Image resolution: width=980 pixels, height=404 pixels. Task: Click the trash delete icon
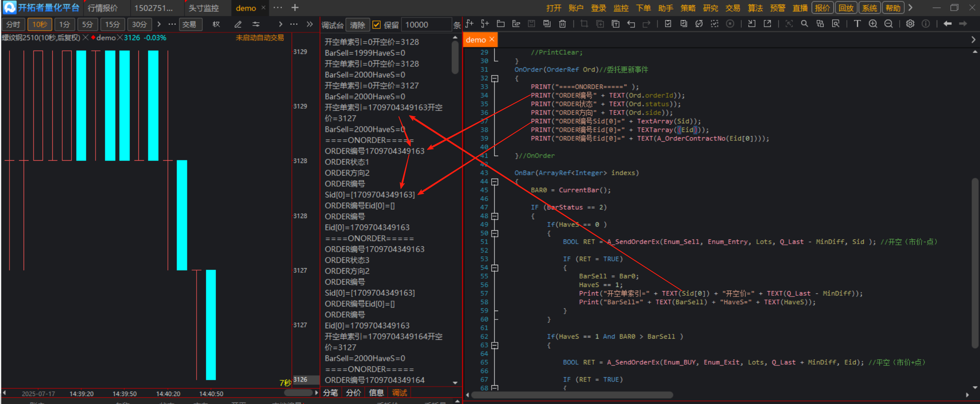tap(562, 24)
